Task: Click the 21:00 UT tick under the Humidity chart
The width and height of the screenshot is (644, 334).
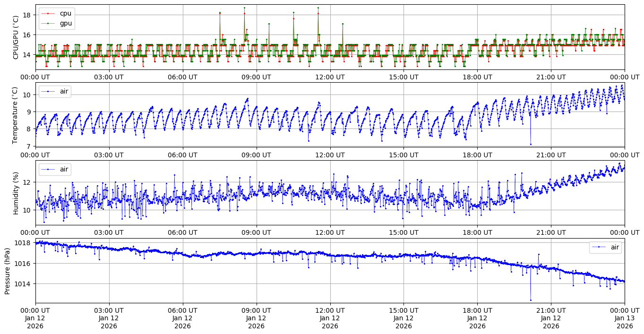Action: [551, 232]
